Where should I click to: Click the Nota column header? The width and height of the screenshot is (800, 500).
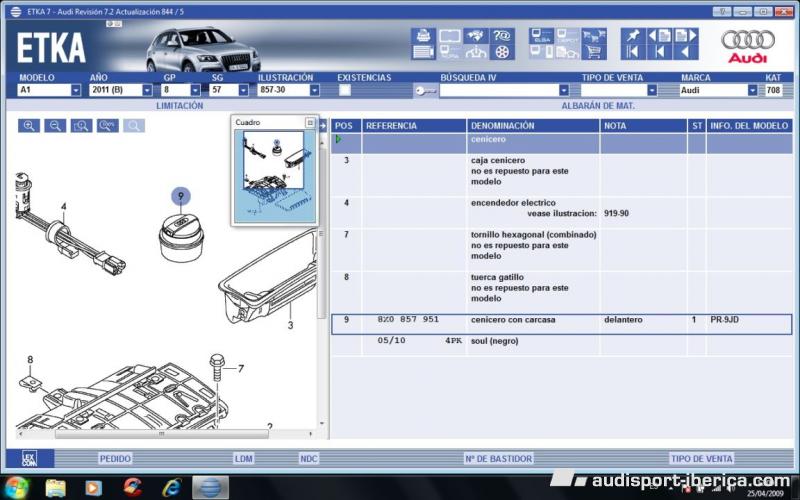click(643, 126)
